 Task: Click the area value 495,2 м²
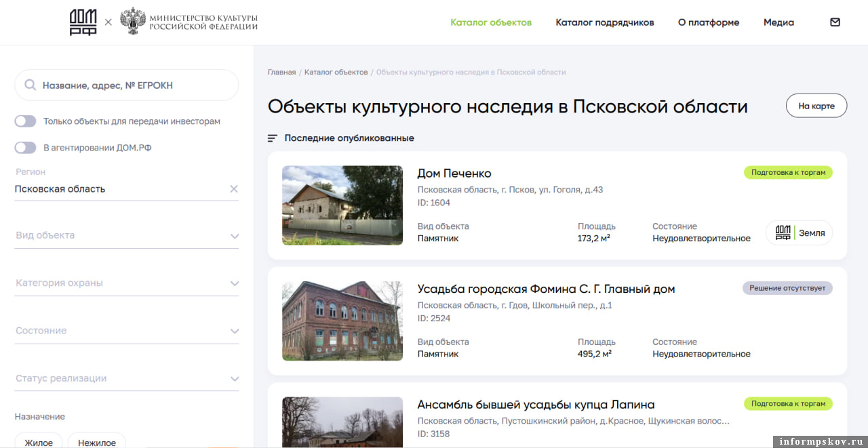[x=595, y=354]
